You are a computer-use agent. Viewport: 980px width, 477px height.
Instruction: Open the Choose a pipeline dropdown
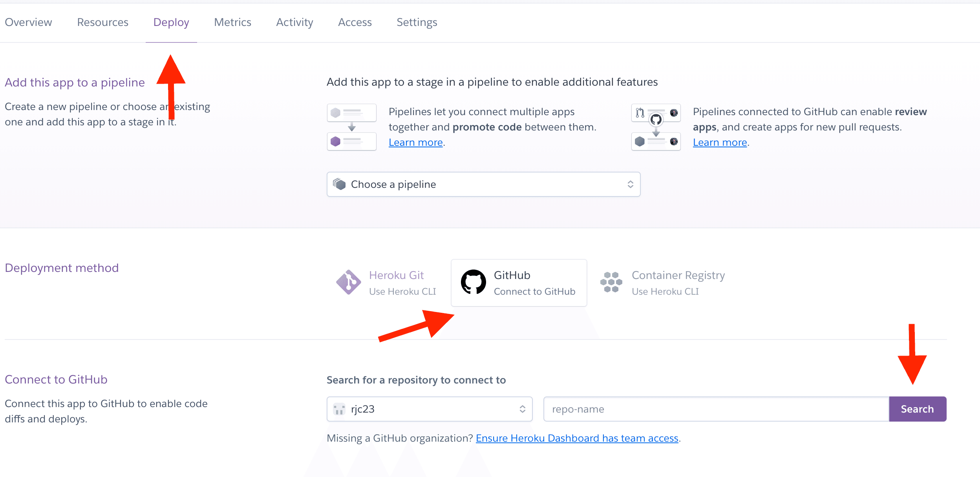[483, 184]
